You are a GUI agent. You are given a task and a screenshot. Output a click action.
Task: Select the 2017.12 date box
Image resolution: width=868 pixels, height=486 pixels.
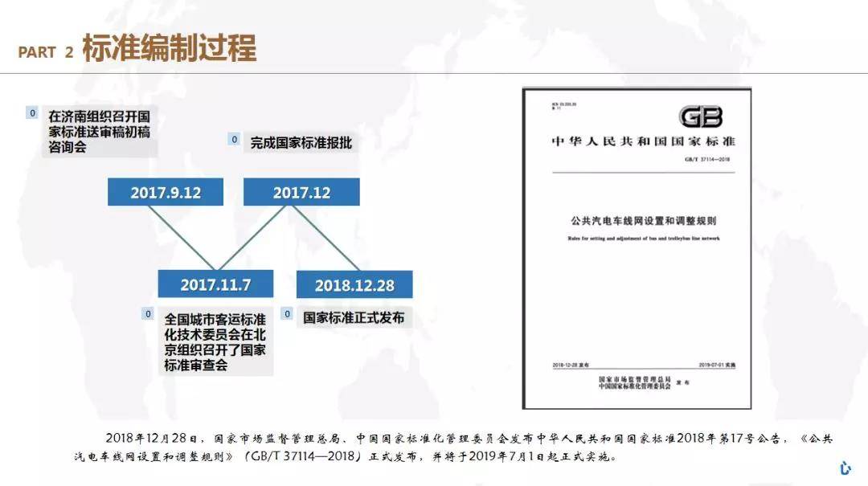click(301, 193)
